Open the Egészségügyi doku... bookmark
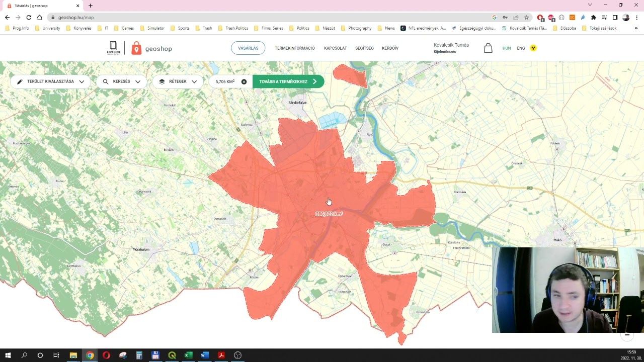 474,28
